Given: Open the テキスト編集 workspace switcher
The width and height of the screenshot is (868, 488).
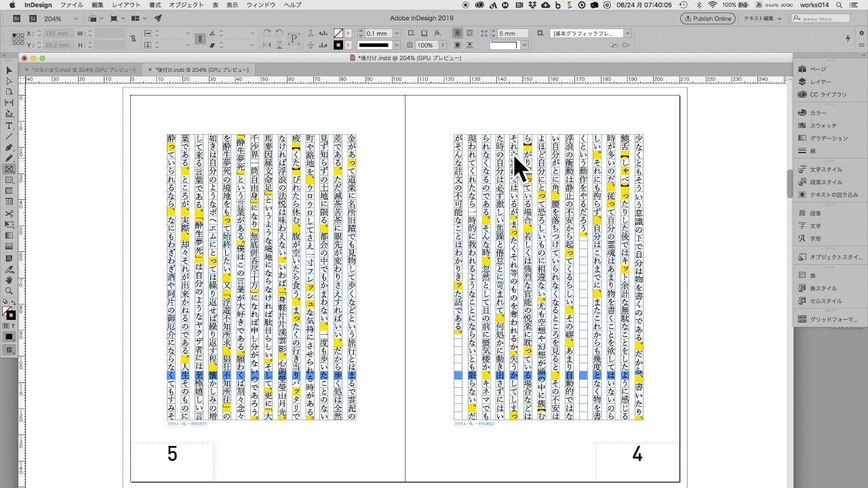Looking at the screenshot, I should (x=762, y=19).
